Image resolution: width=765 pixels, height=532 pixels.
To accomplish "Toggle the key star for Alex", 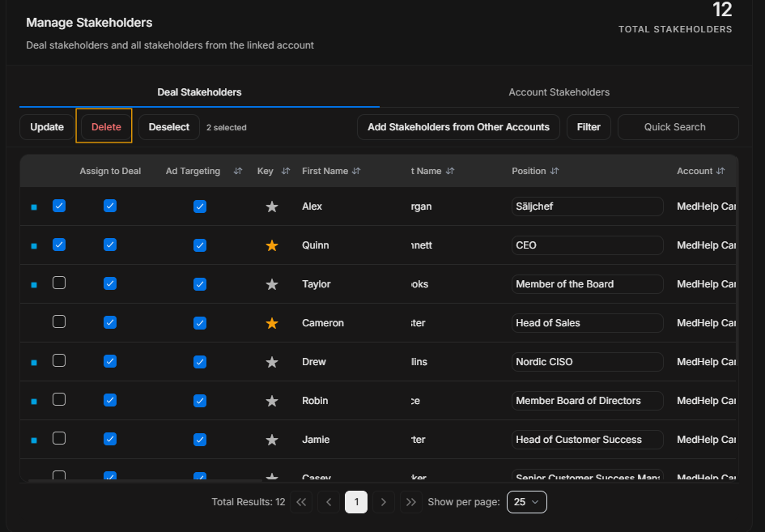I will point(272,206).
